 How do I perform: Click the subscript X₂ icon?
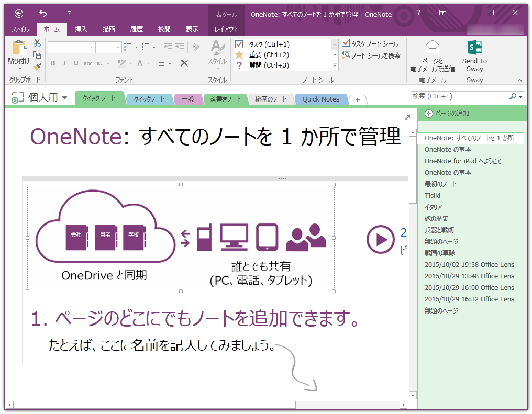(x=99, y=63)
